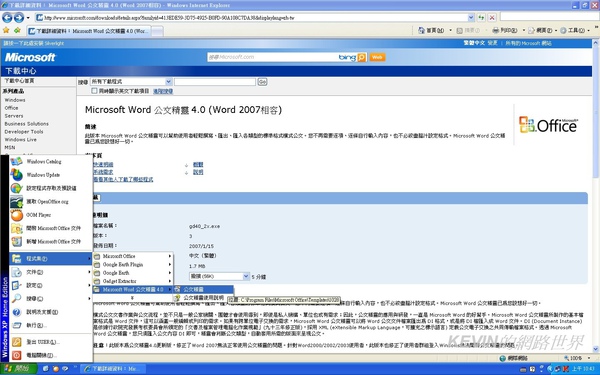Viewport: 600px width, 375px height.
Task: Select the Gadget Extractor folder entry
Action: 133,281
